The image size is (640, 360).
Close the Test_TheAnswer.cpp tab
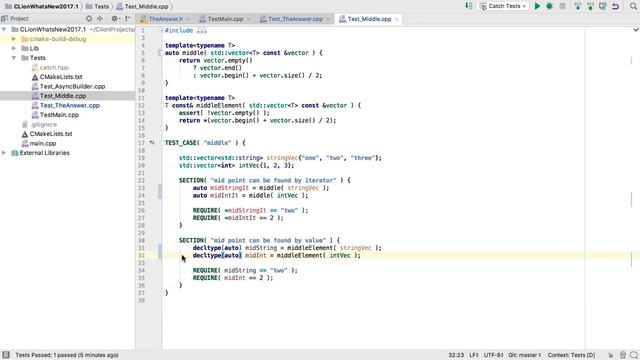328,19
